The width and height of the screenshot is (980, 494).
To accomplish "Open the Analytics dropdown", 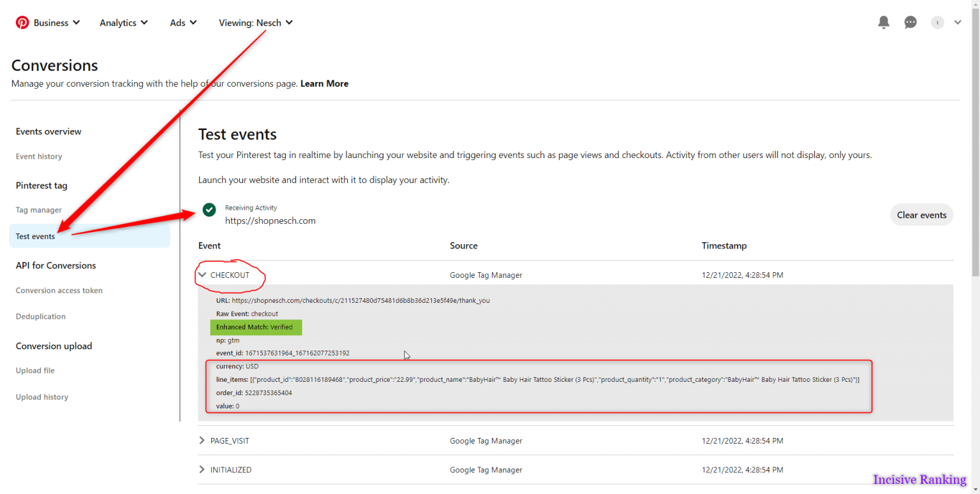I will pyautogui.click(x=123, y=22).
